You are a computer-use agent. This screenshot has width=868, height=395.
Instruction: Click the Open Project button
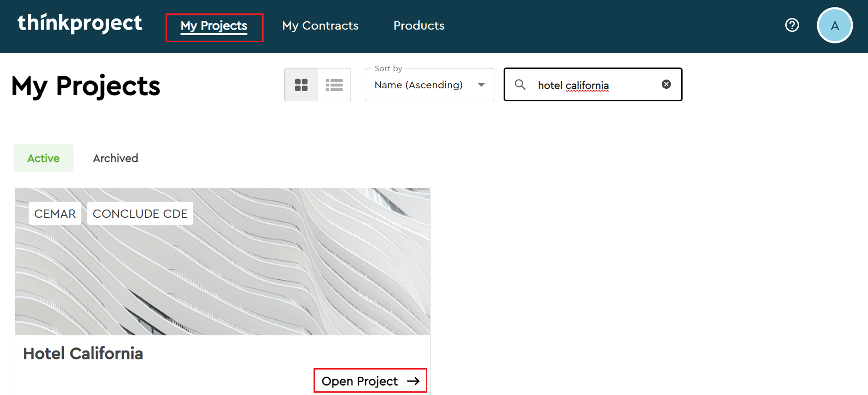pos(370,381)
